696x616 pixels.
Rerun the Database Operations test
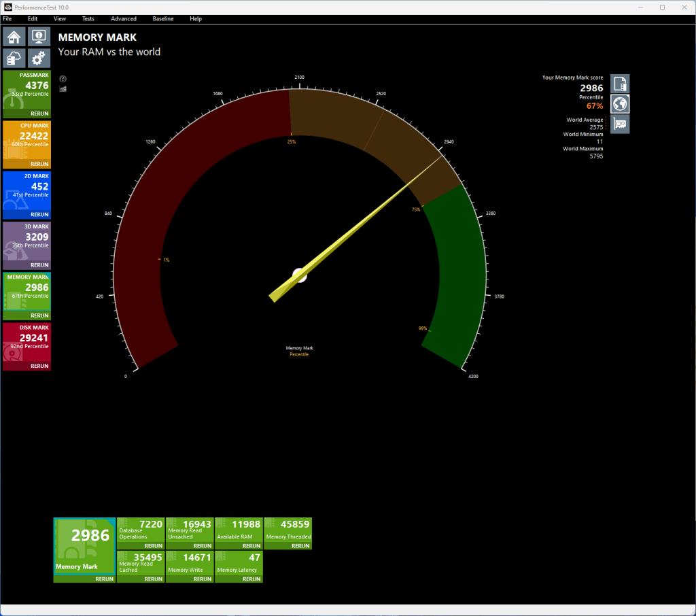(153, 546)
